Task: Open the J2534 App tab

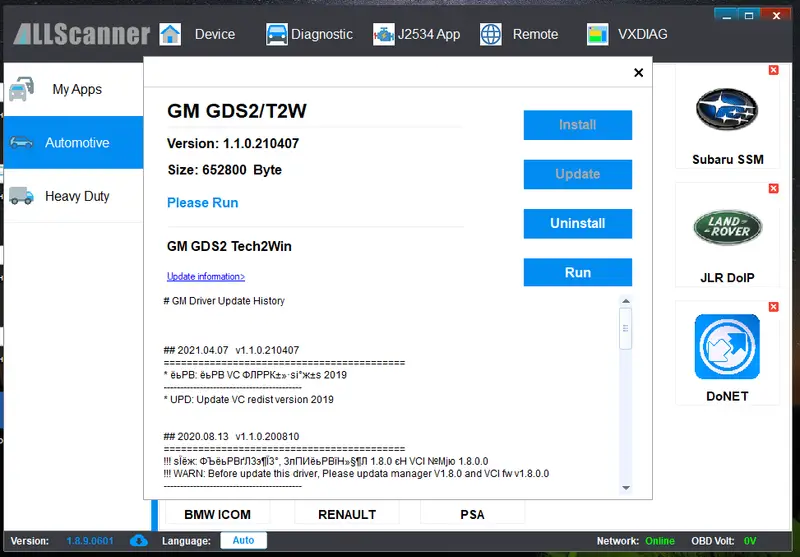Action: 429,34
